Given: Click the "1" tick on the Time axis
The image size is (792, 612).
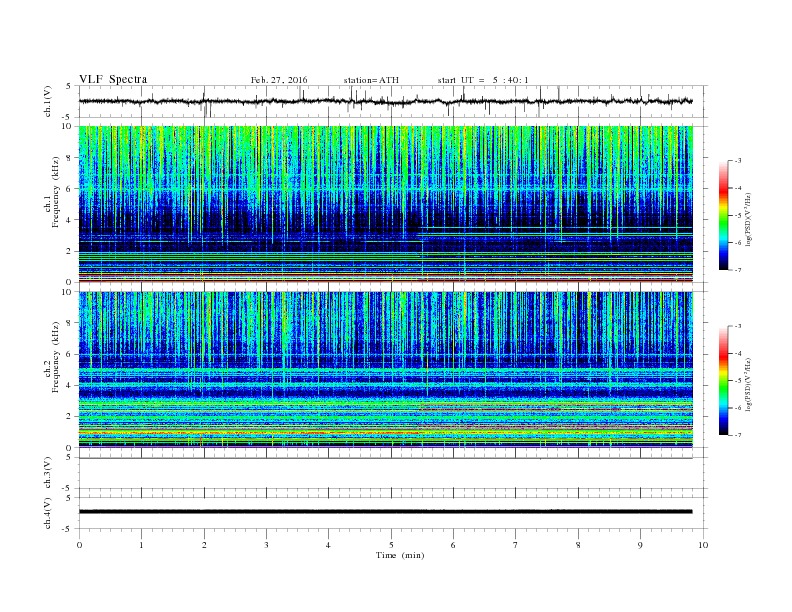Looking at the screenshot, I should 141,545.
